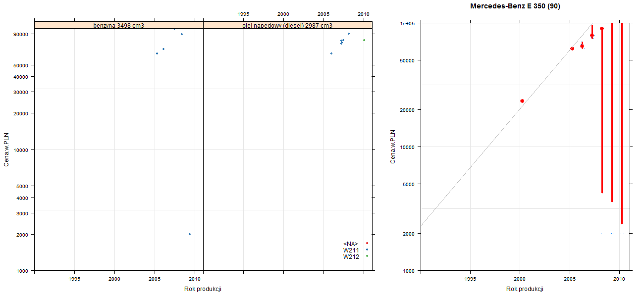Click the "2005" tick below the benzyna panel
The image size is (644, 297).
[155, 279]
